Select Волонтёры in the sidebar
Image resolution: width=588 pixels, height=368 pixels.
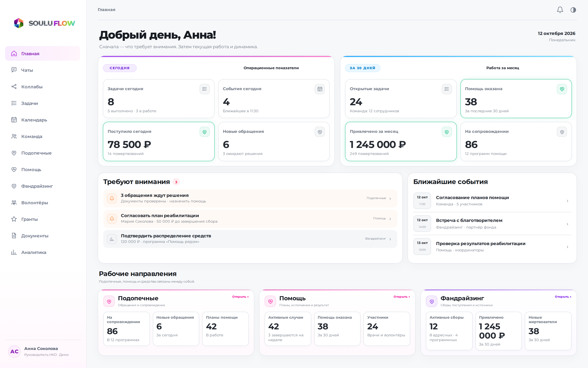42,203
